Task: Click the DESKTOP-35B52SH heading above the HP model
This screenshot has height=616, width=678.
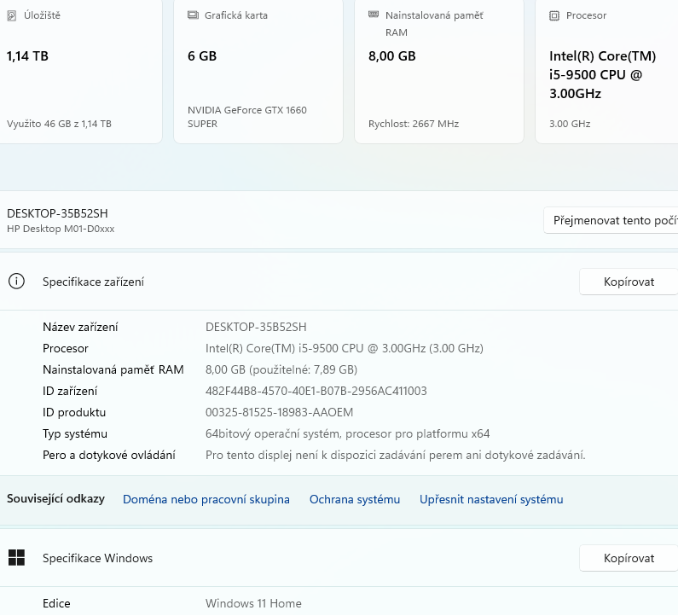Action: pyautogui.click(x=57, y=213)
